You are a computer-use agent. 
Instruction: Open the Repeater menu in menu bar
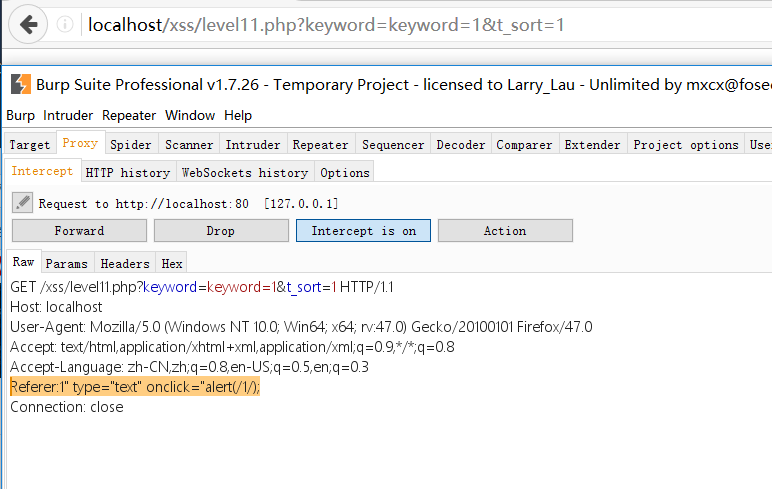[129, 115]
